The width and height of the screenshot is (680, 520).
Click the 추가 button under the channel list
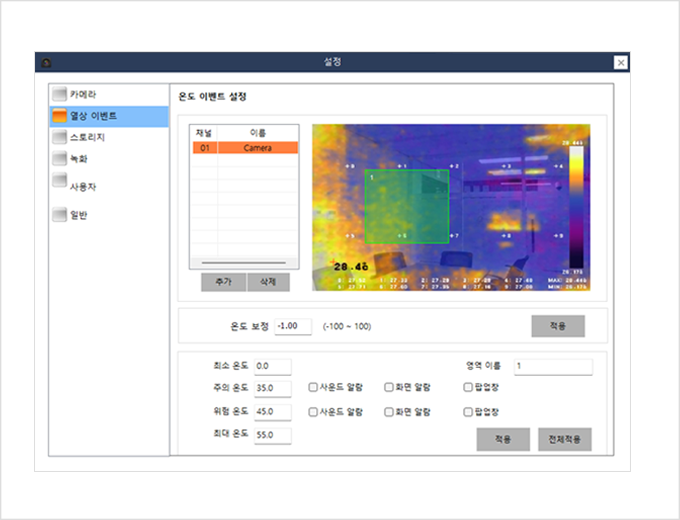pyautogui.click(x=223, y=282)
